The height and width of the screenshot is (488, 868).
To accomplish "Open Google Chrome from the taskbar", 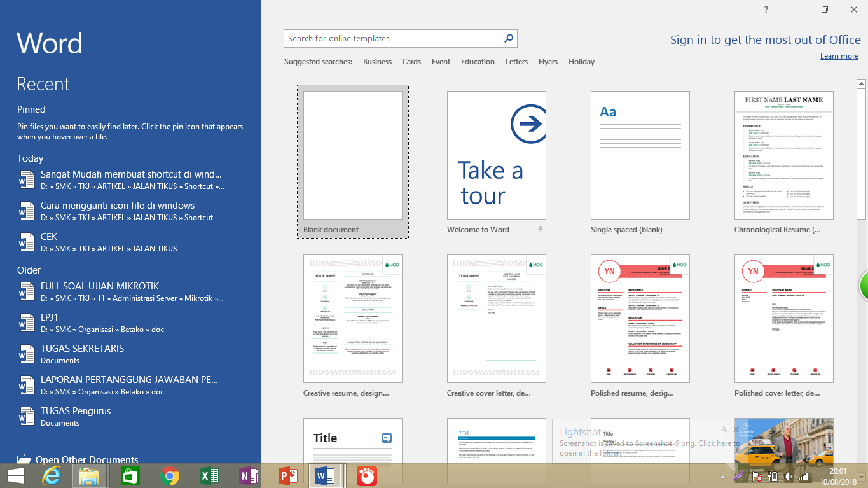I will (x=170, y=476).
